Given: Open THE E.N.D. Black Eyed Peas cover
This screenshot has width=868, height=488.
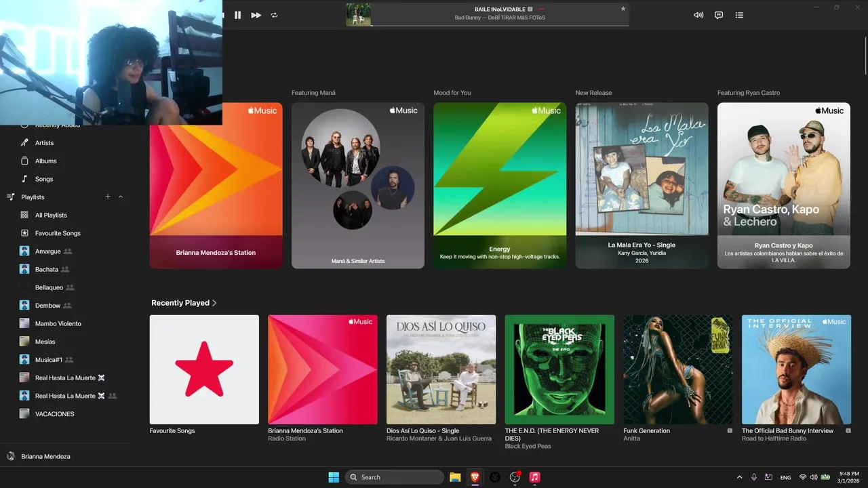Looking at the screenshot, I should [559, 369].
